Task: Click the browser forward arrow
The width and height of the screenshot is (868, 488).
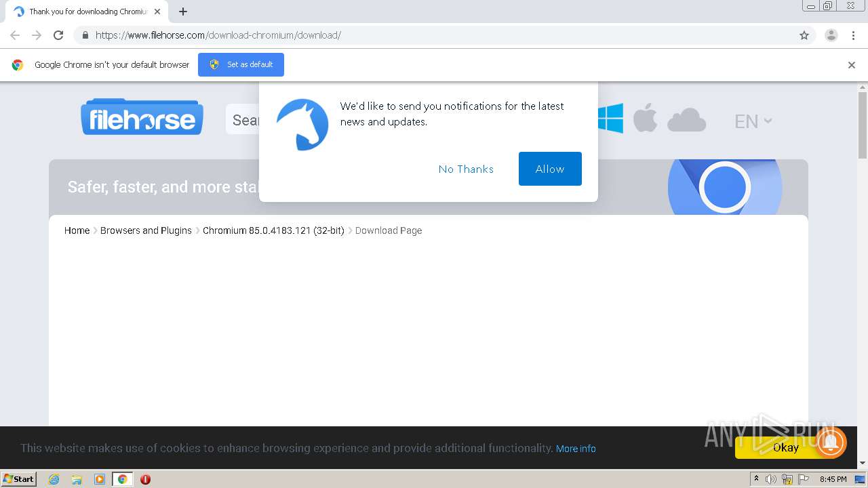Action: click(x=37, y=35)
